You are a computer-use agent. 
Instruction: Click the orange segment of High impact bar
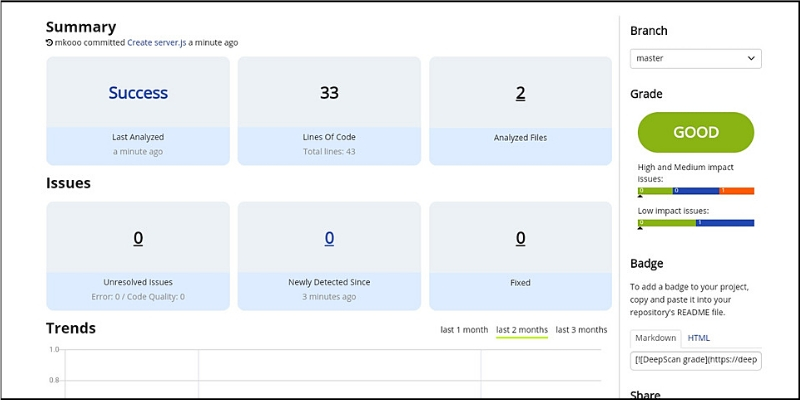(737, 191)
